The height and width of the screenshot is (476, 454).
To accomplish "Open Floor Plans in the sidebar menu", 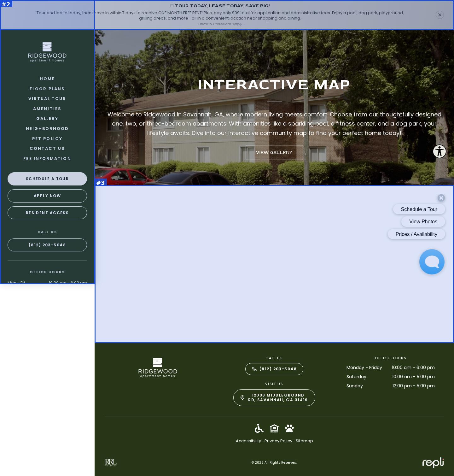I will click(47, 89).
